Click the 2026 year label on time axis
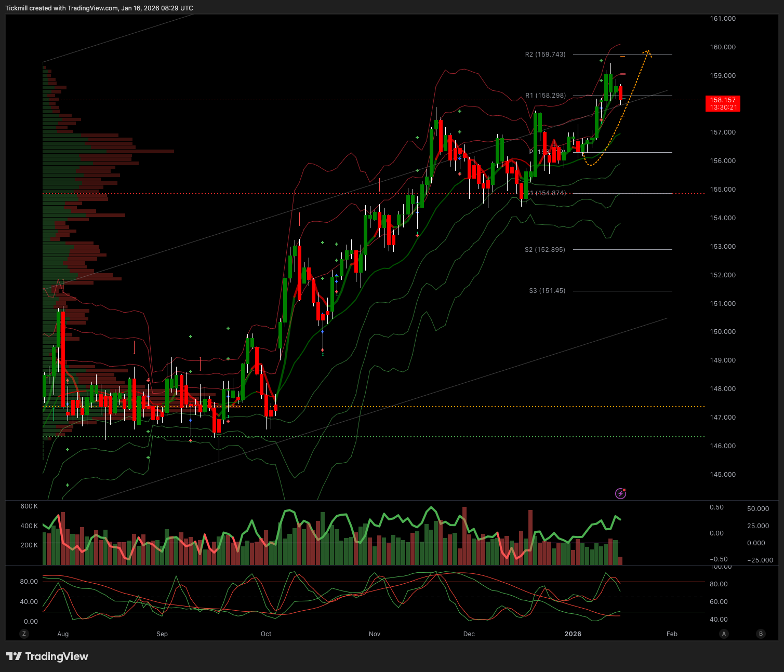 (x=573, y=634)
